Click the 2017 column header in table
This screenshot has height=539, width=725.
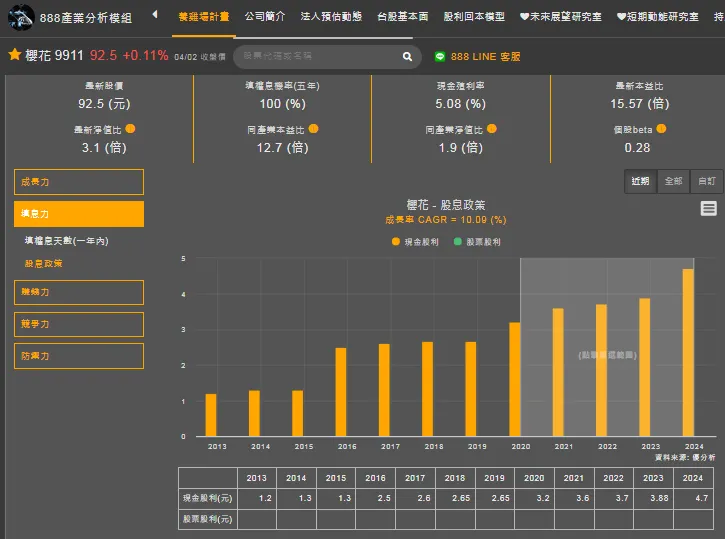pos(415,478)
